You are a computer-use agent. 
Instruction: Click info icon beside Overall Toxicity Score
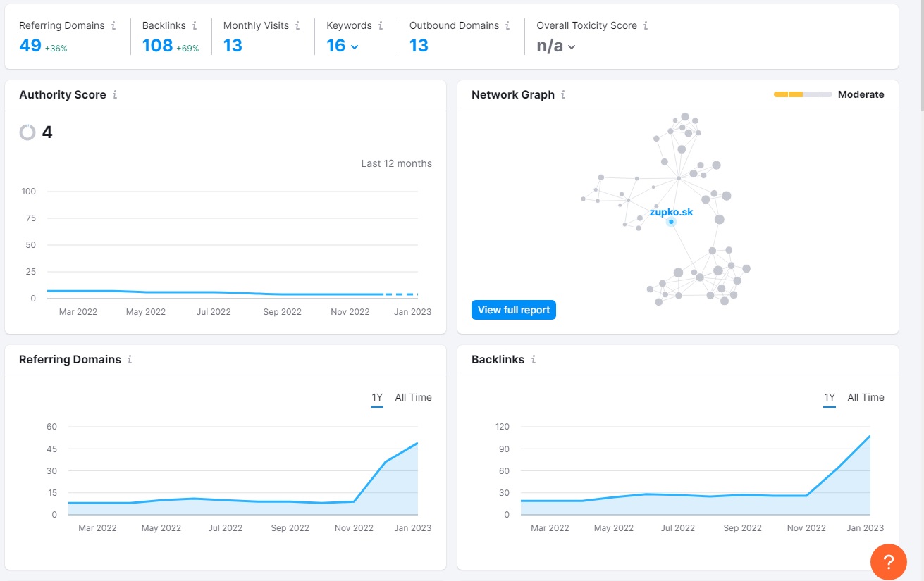646,25
